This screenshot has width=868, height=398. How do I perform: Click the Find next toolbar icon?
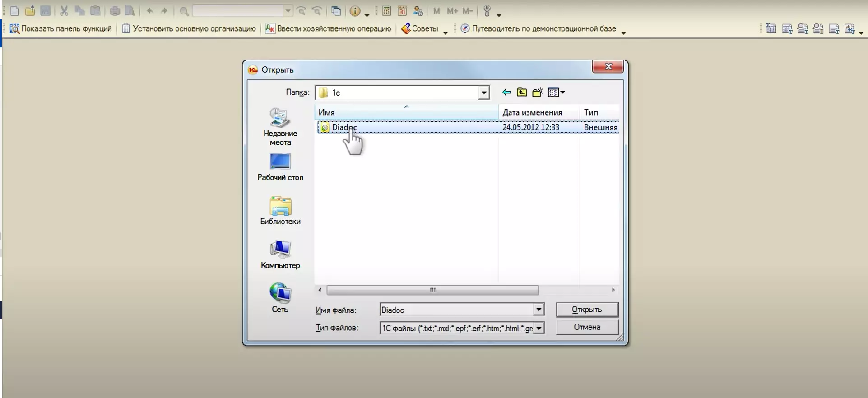tap(302, 11)
